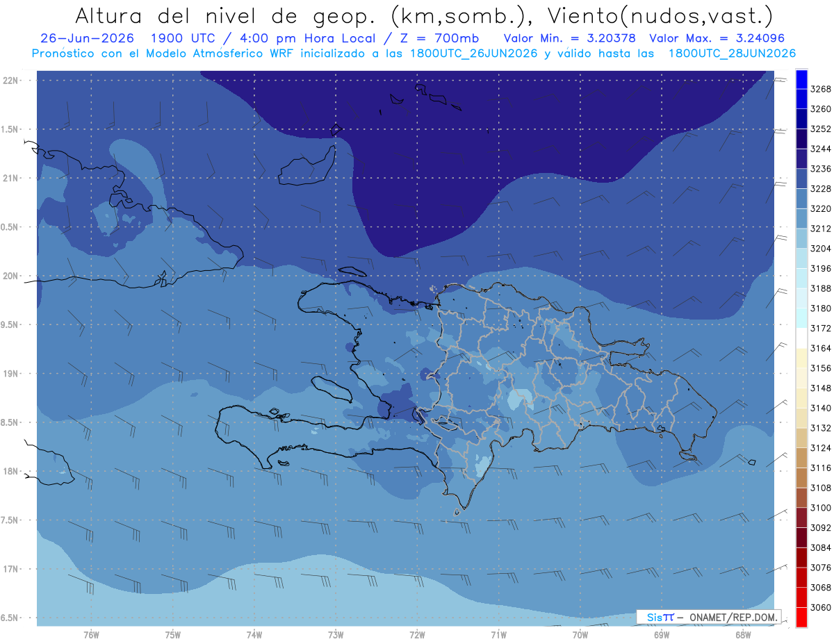Click the 17N latitude label
Screen dimensions: 834x644
pyautogui.click(x=11, y=570)
